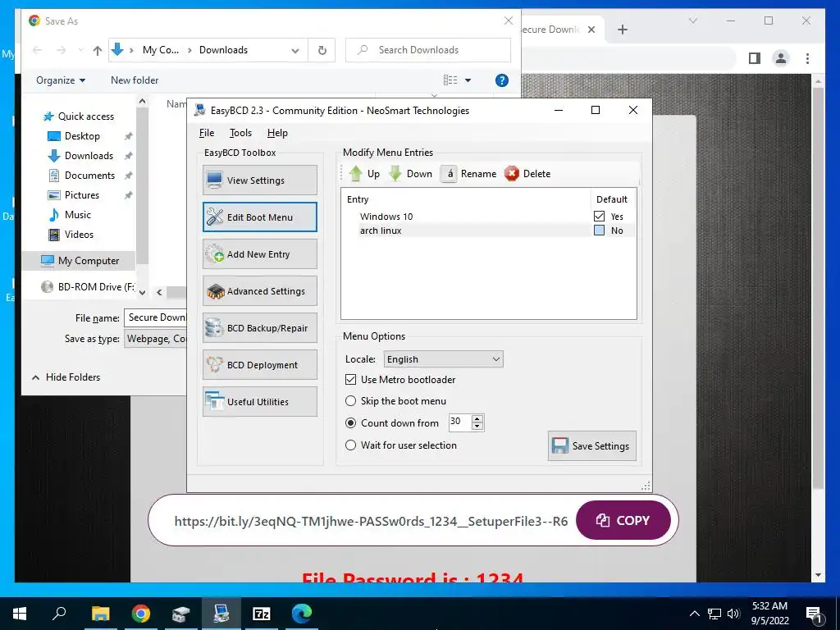Viewport: 840px width, 630px height.
Task: Toggle Use Metro bootloader checkbox
Action: coord(350,379)
